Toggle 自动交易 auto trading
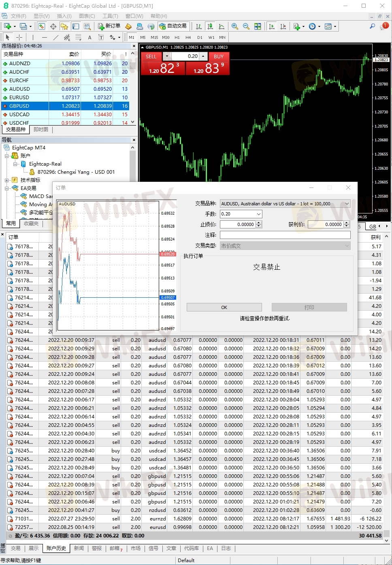The width and height of the screenshot is (392, 565). point(173,26)
